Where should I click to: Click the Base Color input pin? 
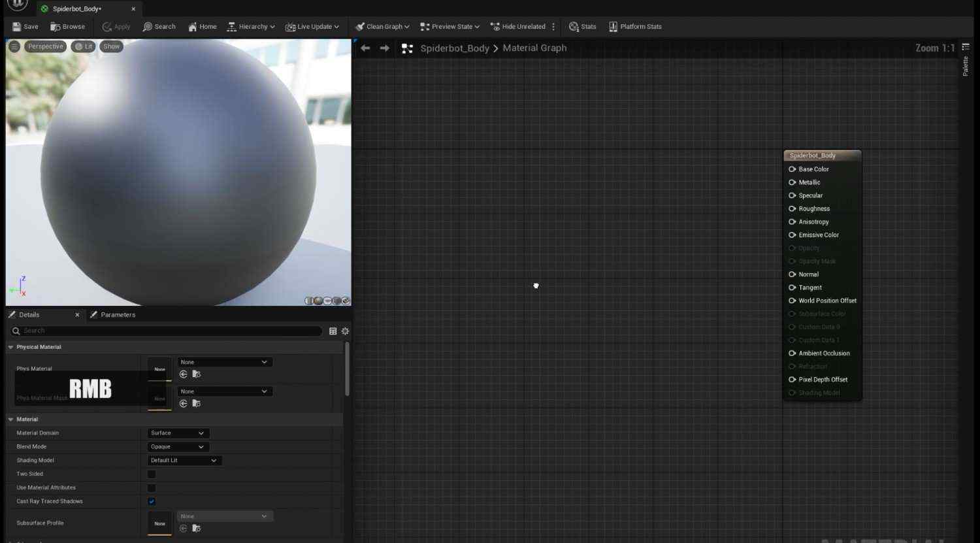click(792, 169)
